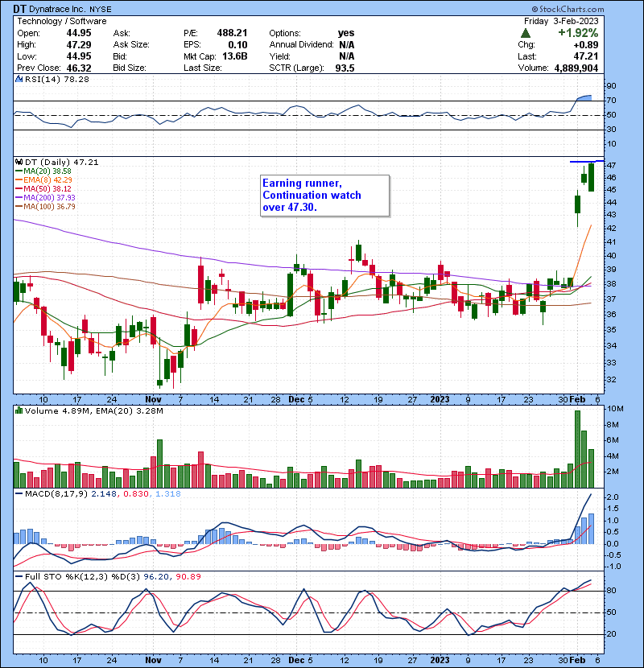Click the 'Dec' label on price date axis

tap(296, 400)
